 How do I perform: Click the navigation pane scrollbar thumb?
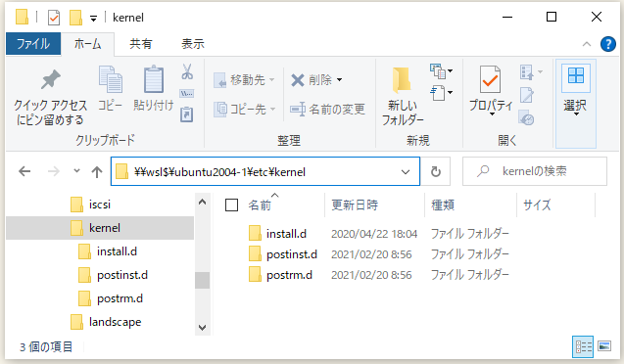pyautogui.click(x=202, y=280)
